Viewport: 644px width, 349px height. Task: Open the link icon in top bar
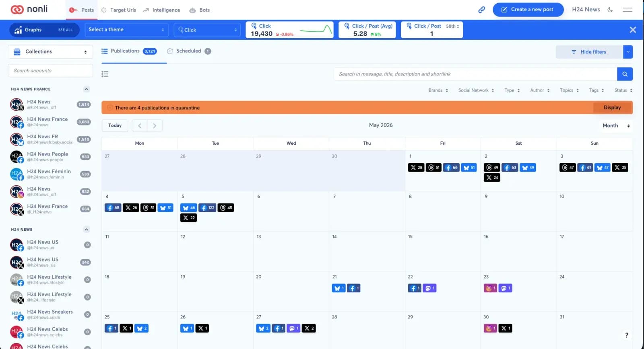[x=481, y=10]
